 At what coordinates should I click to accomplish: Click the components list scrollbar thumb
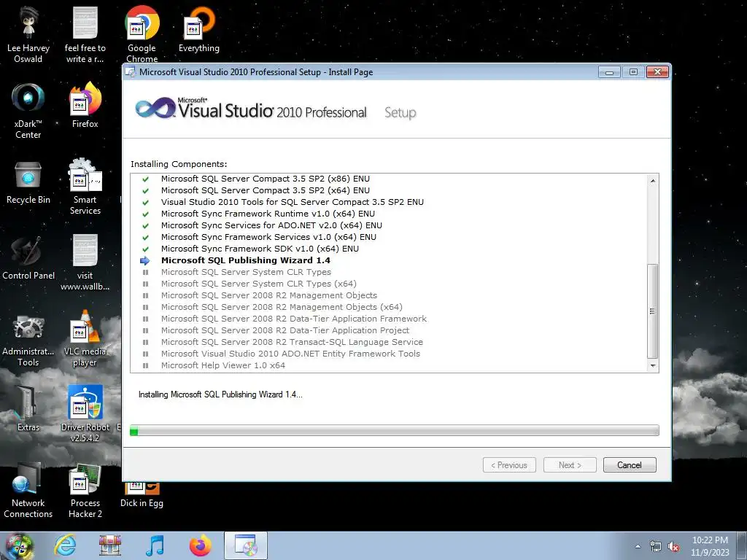[x=653, y=311]
